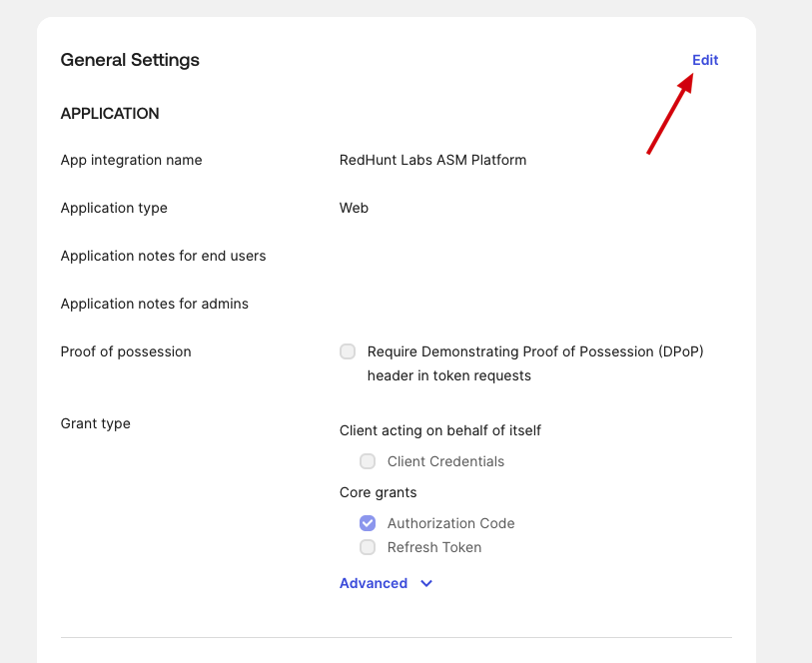Enable the Require DPoP header checkbox
812x663 pixels.
(348, 351)
